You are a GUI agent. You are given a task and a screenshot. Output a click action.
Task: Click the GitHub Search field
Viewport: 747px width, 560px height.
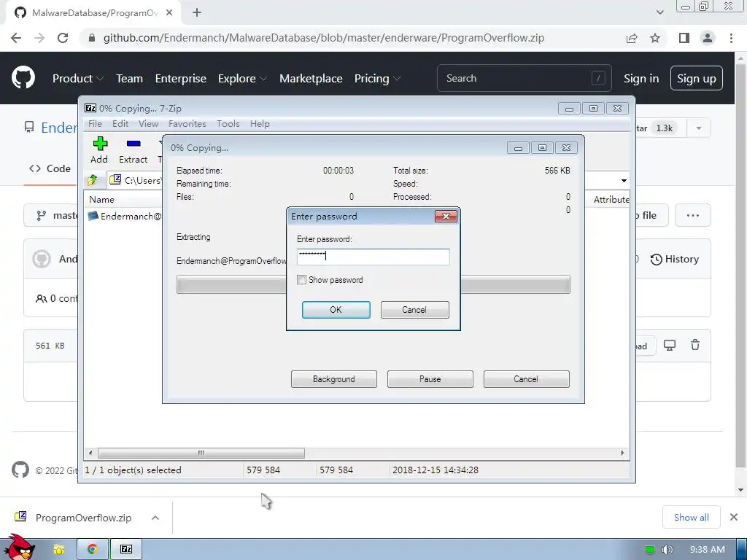coord(524,78)
